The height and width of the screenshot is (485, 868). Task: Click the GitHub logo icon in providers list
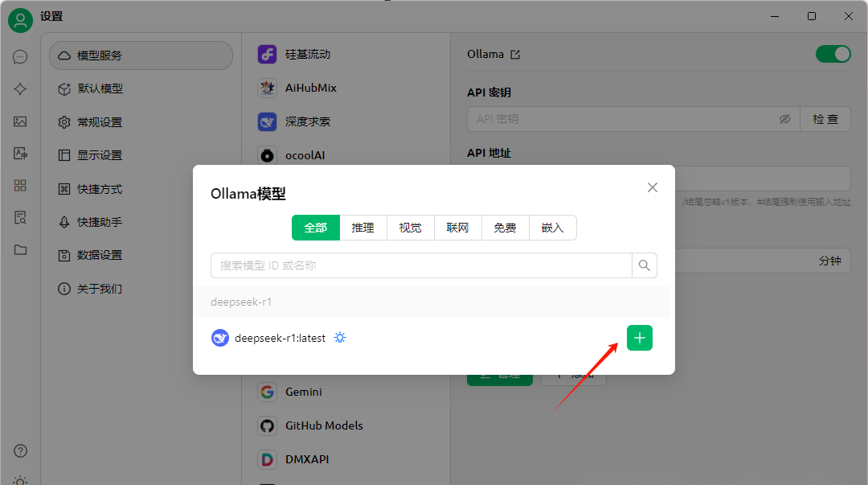268,425
